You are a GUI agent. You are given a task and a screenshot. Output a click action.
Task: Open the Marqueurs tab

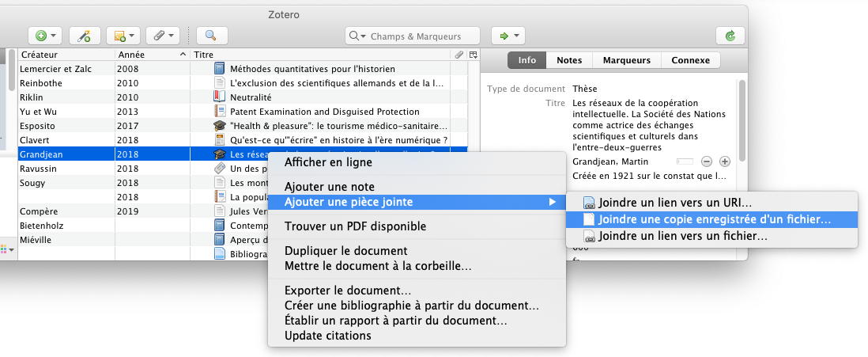627,60
